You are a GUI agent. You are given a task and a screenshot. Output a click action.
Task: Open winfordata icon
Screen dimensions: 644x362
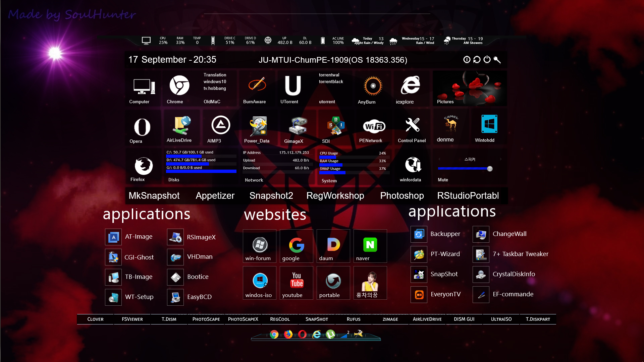[x=413, y=165]
